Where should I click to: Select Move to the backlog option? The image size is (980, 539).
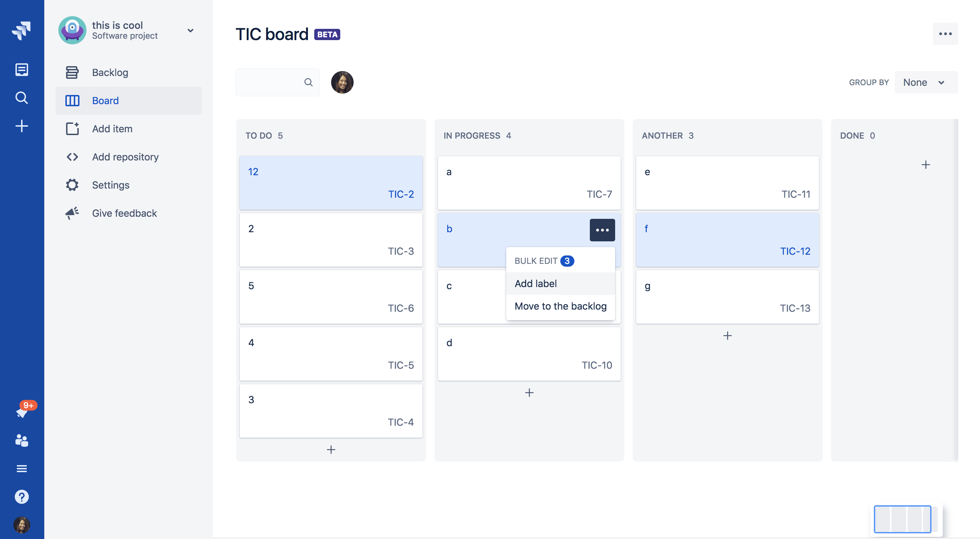click(560, 306)
